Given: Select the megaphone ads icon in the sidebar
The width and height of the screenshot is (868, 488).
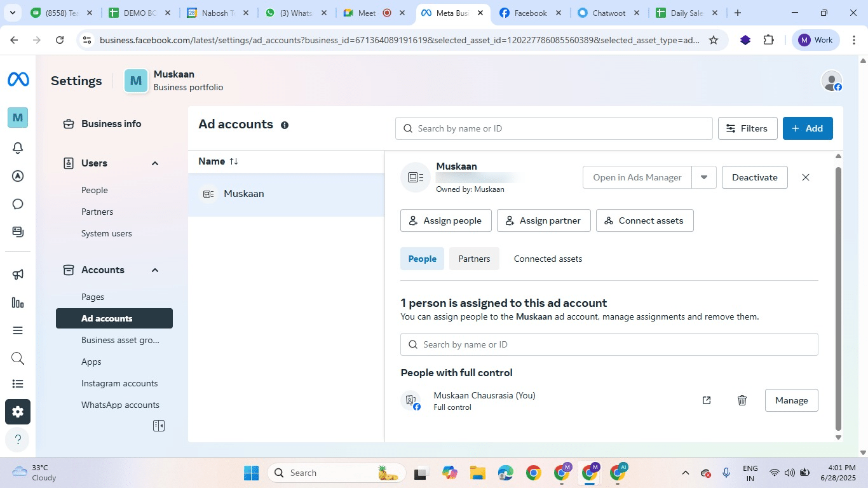Looking at the screenshot, I should tap(17, 273).
